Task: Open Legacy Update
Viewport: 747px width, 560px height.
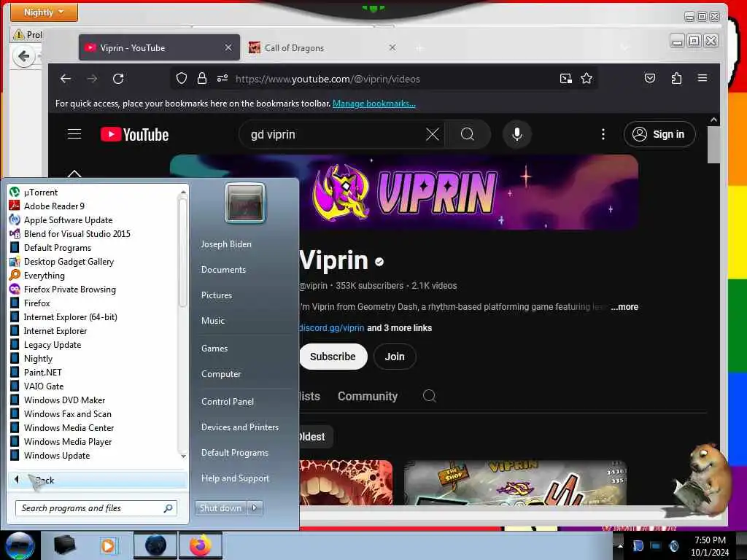Action: 53,345
